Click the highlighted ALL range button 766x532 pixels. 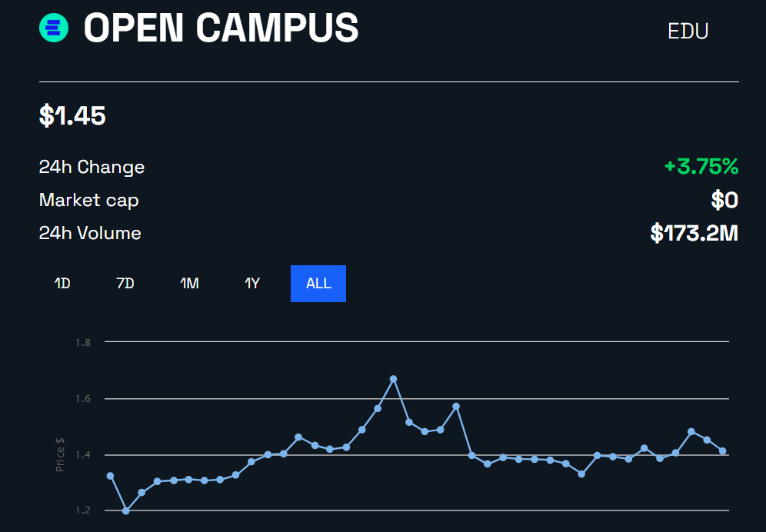pos(318,284)
